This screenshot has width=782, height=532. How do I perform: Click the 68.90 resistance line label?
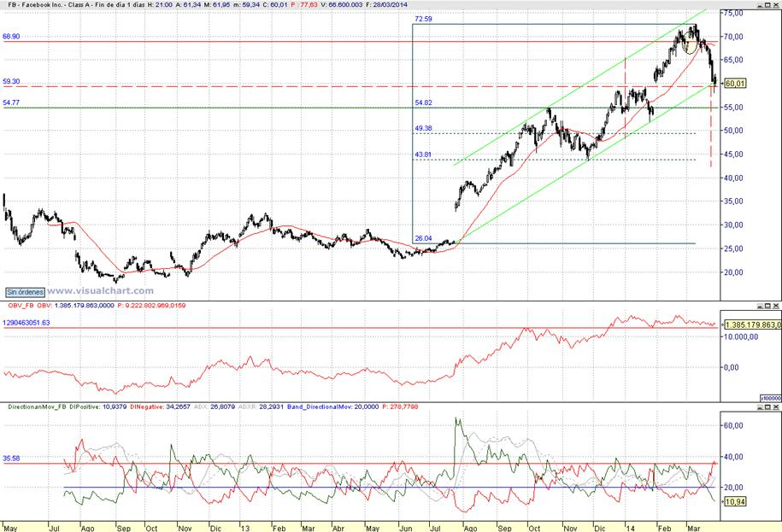[11, 37]
